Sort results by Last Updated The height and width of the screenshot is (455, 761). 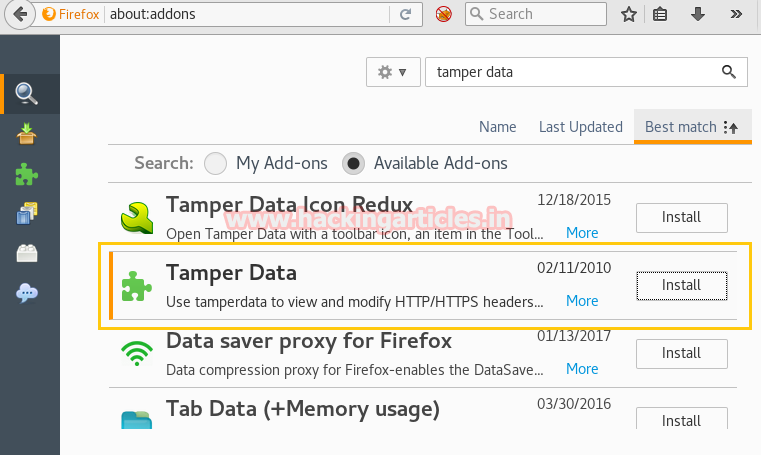pyautogui.click(x=580, y=127)
